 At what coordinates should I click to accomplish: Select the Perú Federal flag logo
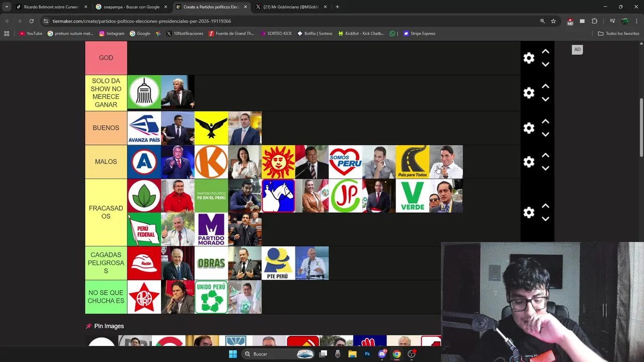144,229
